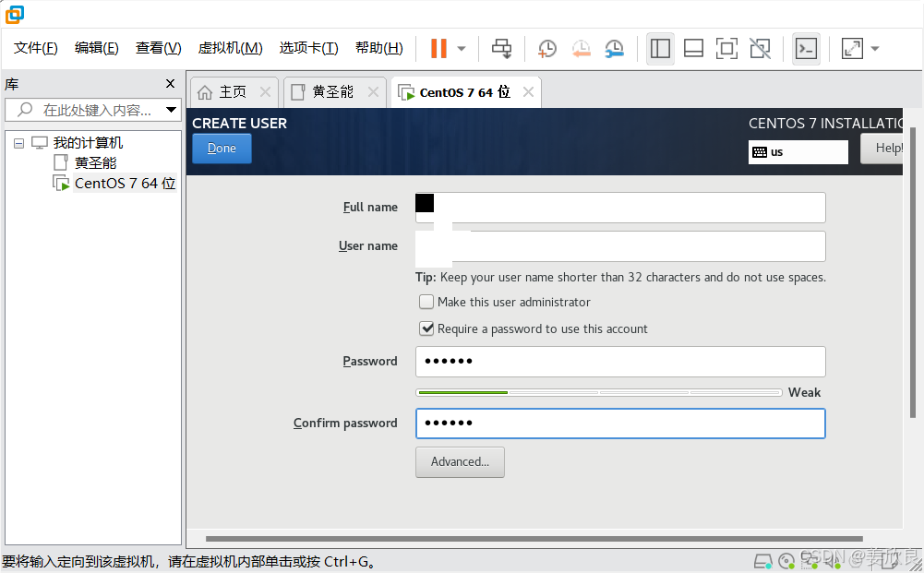
Task: Close the CentOS 7 64 位 tab
Action: coord(528,92)
